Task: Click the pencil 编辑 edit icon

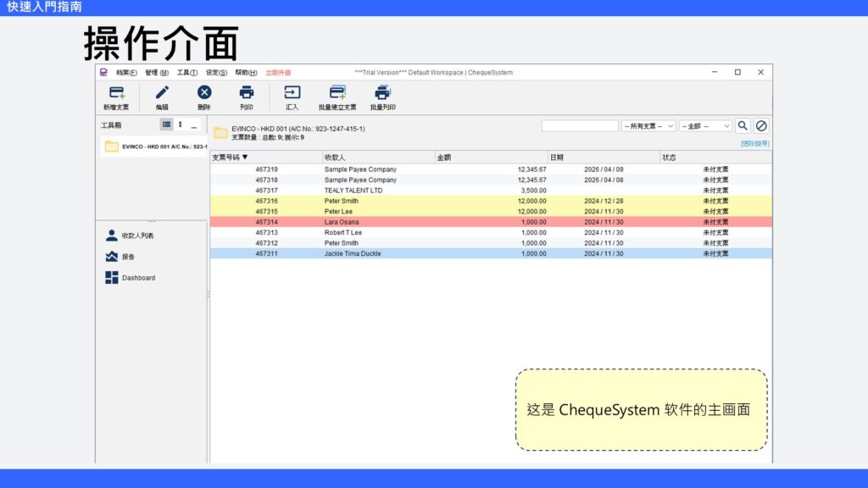Action: (162, 92)
